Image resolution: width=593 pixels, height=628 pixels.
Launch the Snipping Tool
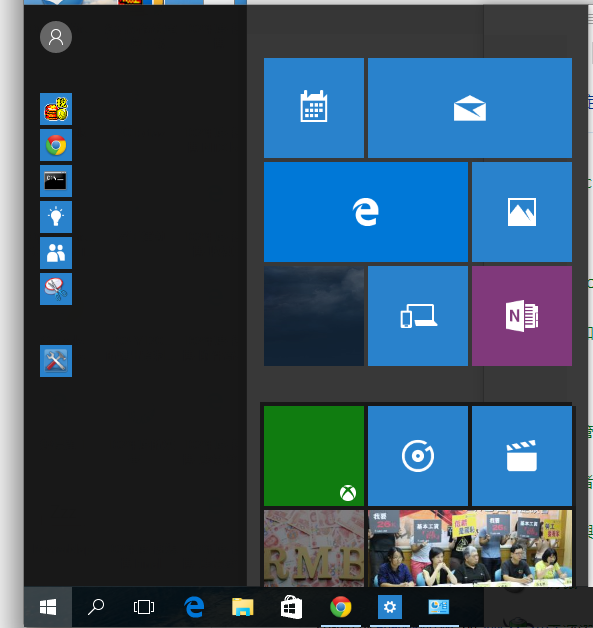56,289
